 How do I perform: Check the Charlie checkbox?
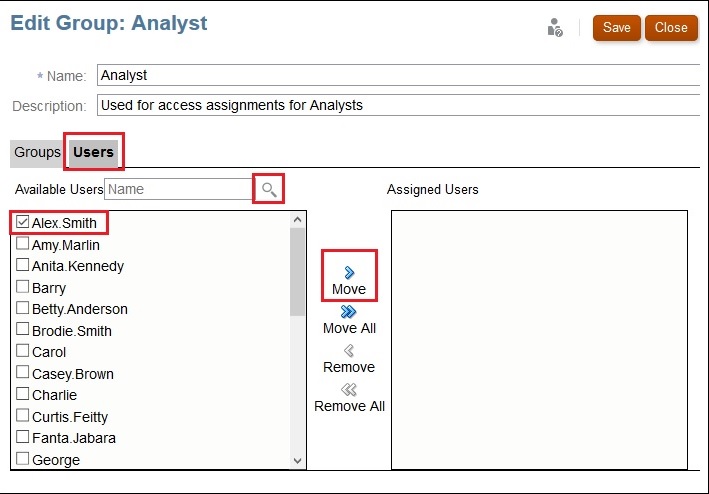point(23,394)
